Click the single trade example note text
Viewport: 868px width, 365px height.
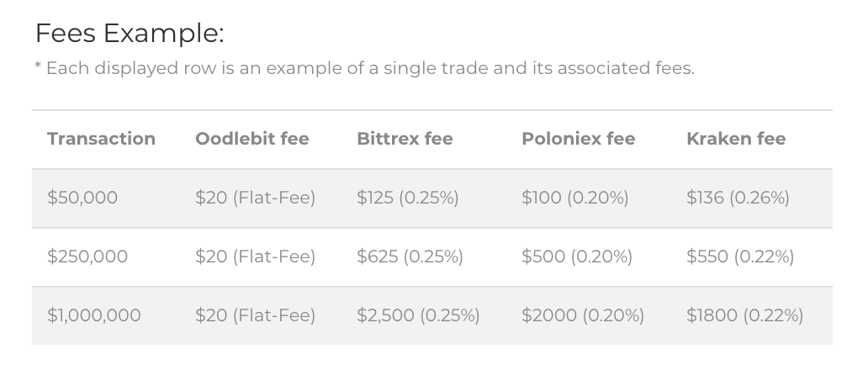coord(364,68)
